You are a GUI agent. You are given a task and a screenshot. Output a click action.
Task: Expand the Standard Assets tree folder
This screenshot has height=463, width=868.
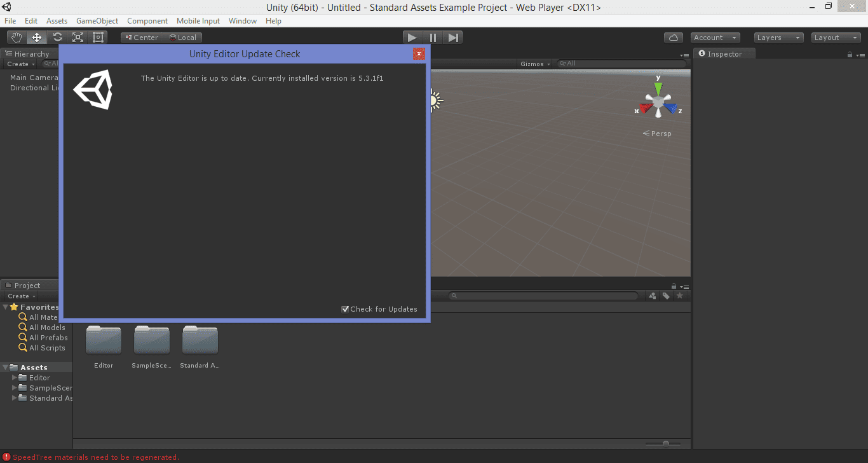tap(15, 398)
